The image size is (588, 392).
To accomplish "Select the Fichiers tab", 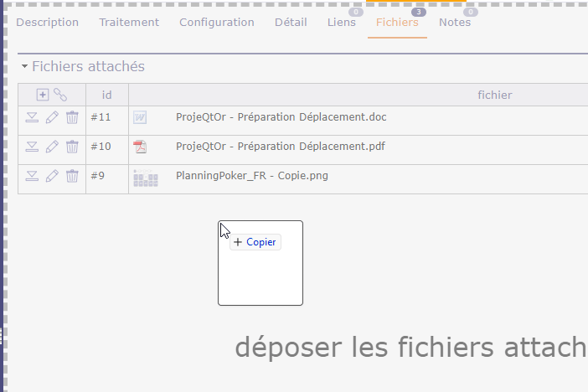I will click(x=397, y=23).
